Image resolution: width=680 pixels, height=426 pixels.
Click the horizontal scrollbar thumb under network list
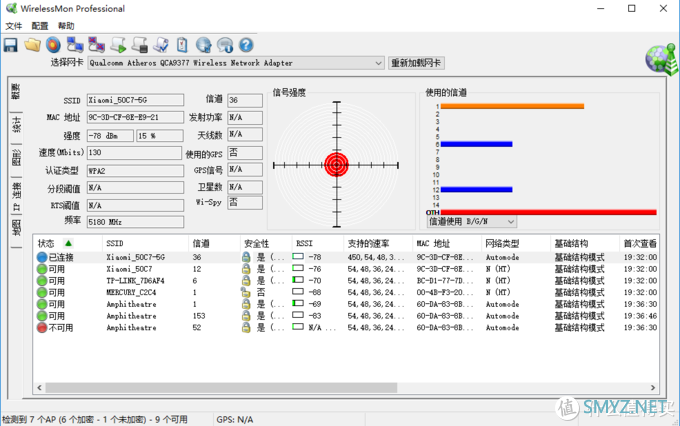click(x=221, y=387)
